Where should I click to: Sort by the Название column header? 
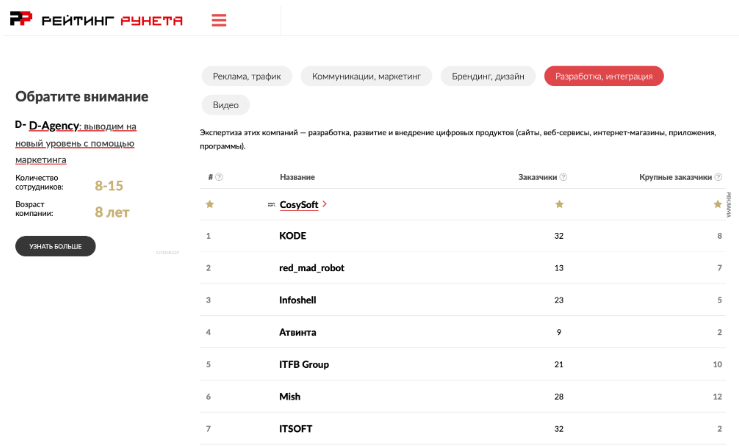coord(297,177)
